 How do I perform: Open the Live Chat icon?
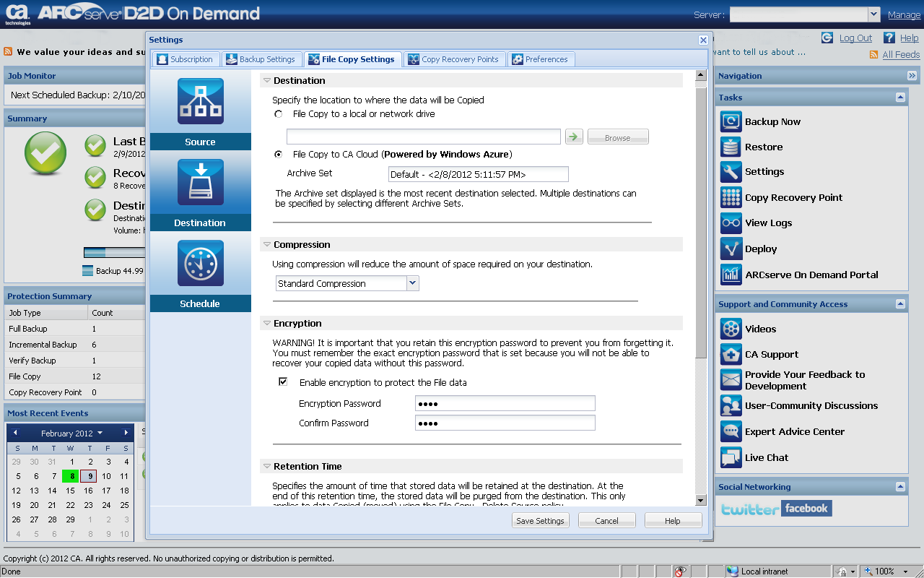(731, 457)
